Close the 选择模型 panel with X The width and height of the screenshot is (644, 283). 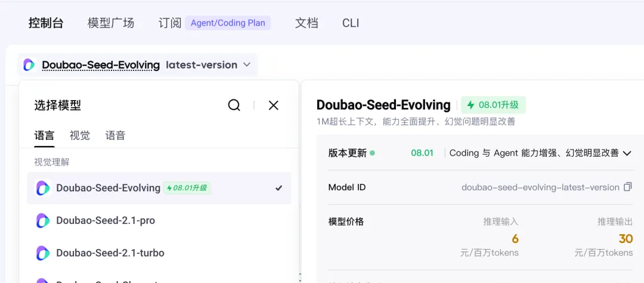tap(274, 105)
